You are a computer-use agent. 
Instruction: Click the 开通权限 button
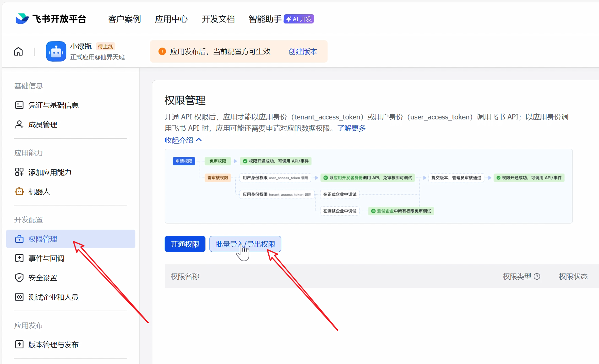185,244
